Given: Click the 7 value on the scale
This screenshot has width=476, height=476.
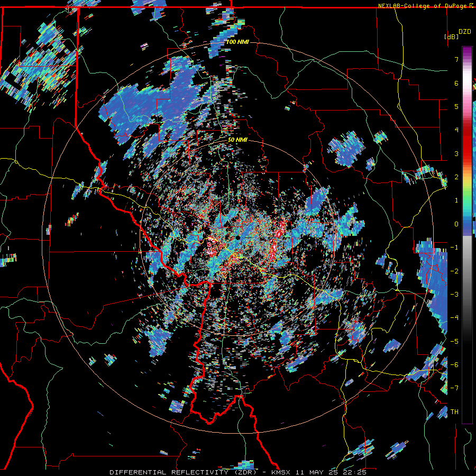Looking at the screenshot, I should point(456,59).
